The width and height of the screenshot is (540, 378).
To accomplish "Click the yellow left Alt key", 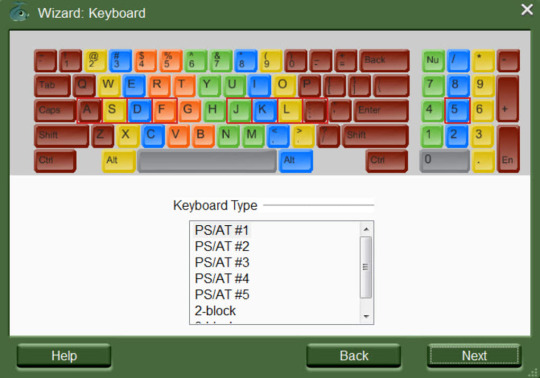I will click(118, 161).
